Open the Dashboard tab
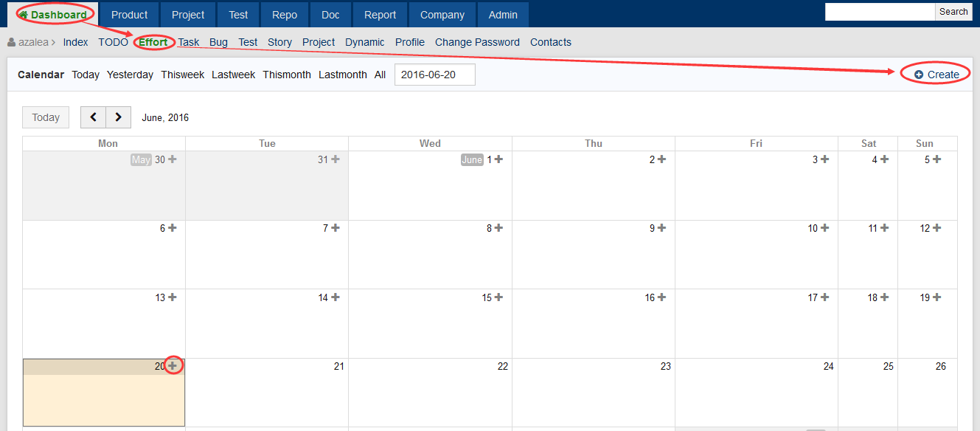The height and width of the screenshot is (431, 980). 52,15
